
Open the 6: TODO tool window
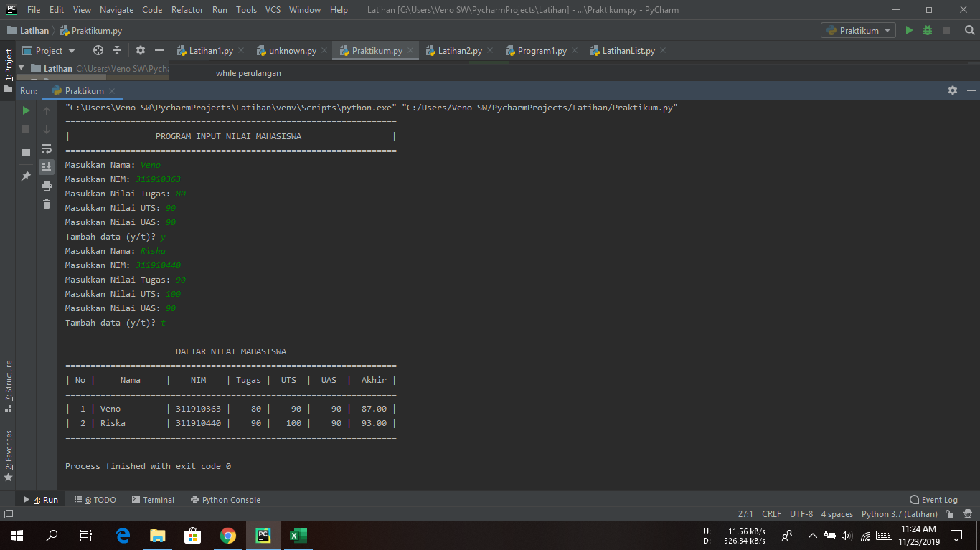(x=95, y=500)
